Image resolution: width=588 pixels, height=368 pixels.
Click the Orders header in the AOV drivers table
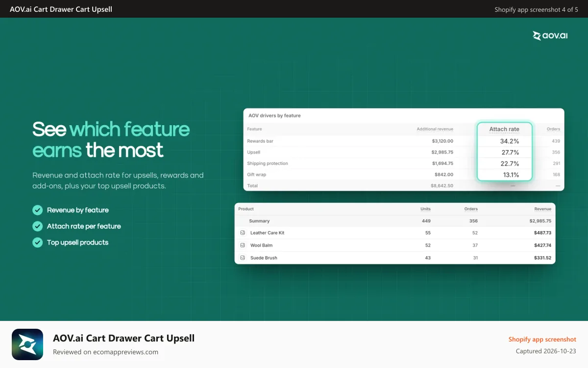(553, 129)
